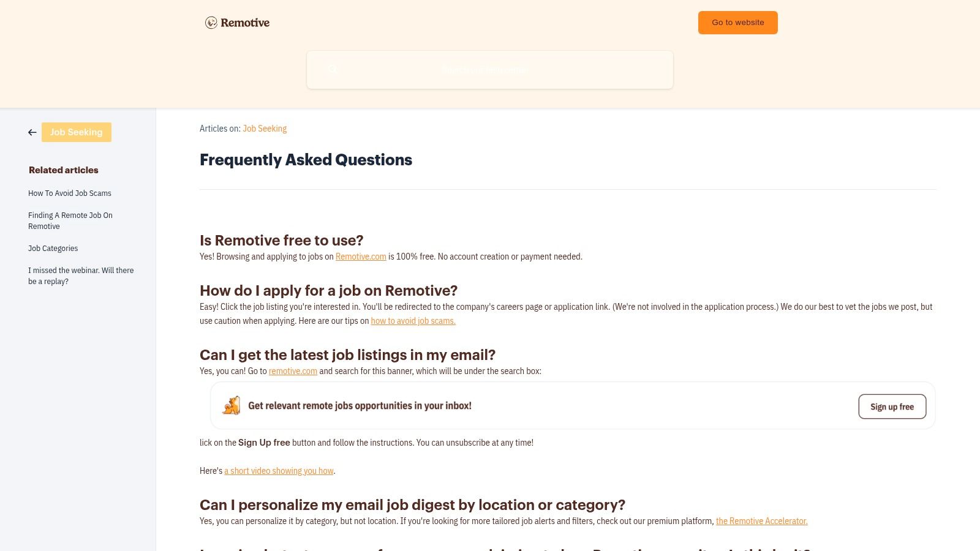Image resolution: width=980 pixels, height=551 pixels.
Task: Follow the remotive.com link about email listings
Action: [x=293, y=371]
